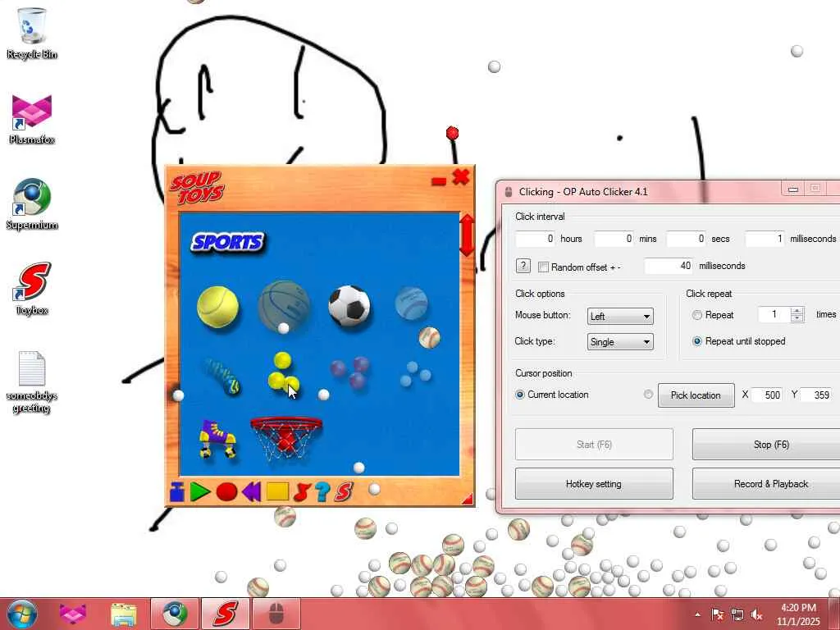Click red corner resize handle of Soup Toys
The width and height of the screenshot is (840, 630).
(468, 500)
